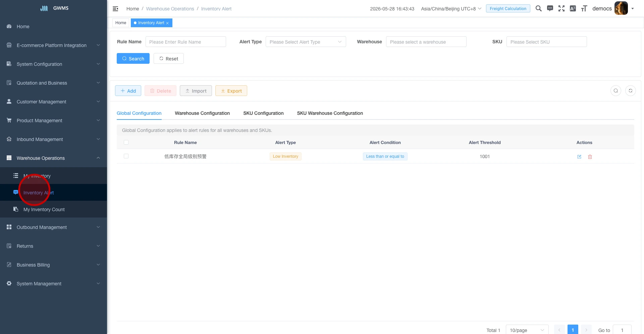Click the Less than or equal to tag
This screenshot has width=644, height=334.
pyautogui.click(x=385, y=156)
